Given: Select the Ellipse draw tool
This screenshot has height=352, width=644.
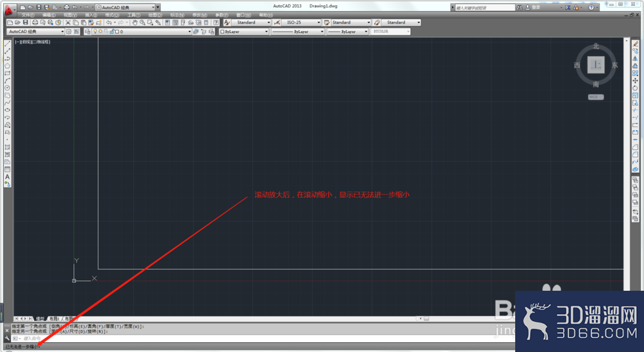Looking at the screenshot, I should [7, 110].
